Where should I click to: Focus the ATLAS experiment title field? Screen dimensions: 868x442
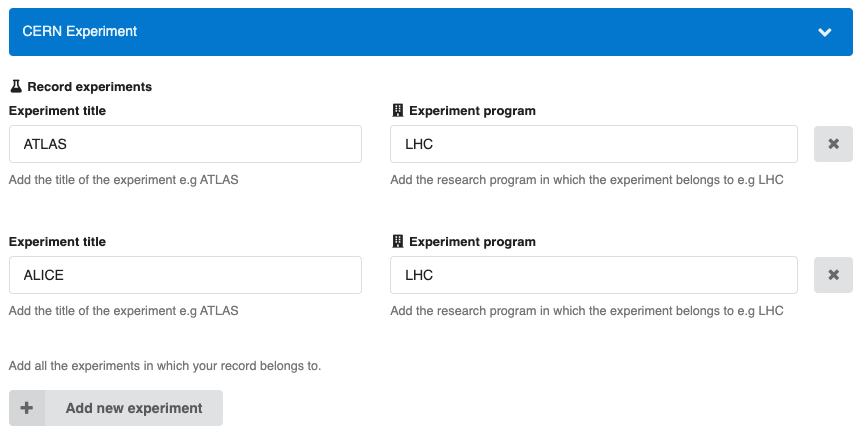click(185, 144)
